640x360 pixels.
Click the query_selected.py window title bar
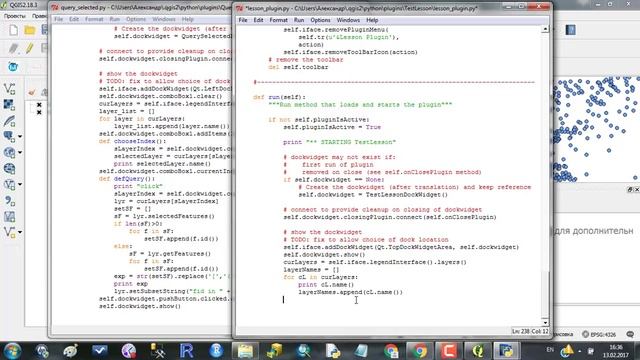pyautogui.click(x=141, y=7)
